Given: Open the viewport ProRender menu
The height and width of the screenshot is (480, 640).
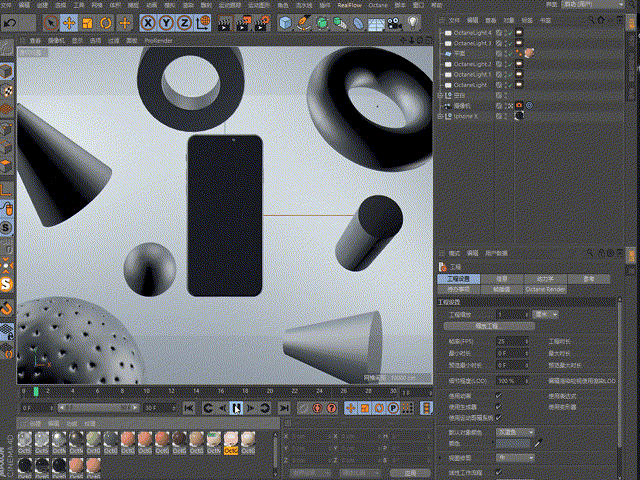Looking at the screenshot, I should (158, 40).
